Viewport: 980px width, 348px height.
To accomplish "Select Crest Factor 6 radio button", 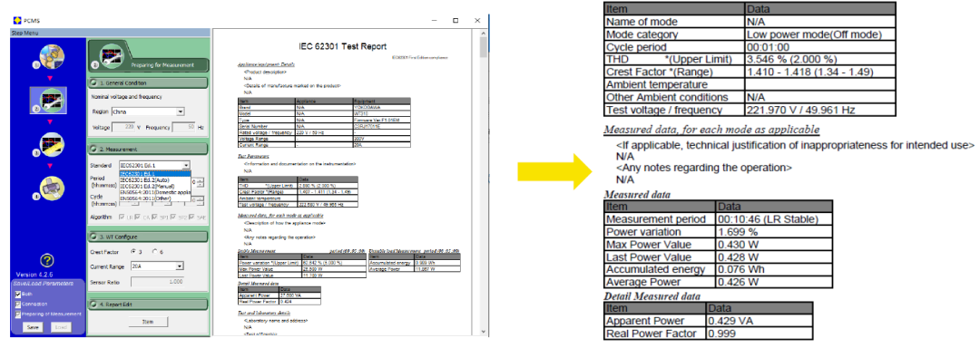I will click(x=155, y=251).
